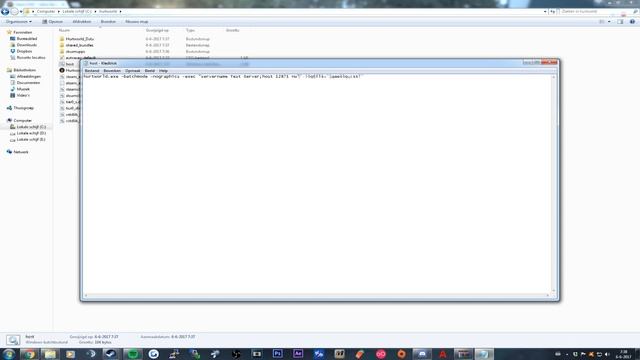Click into the Notepad text area
This screenshot has height=360, width=640.
click(x=317, y=184)
